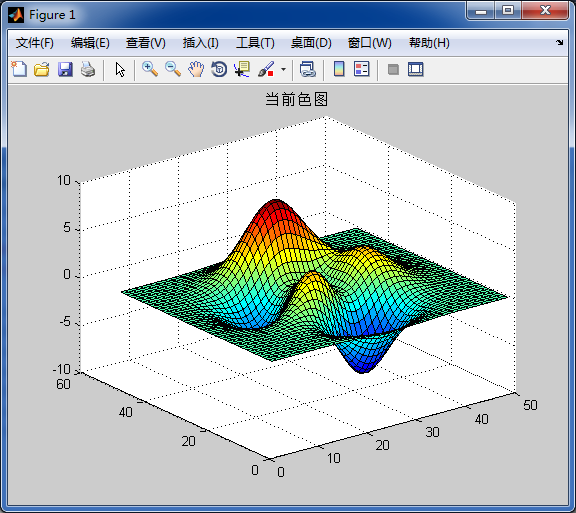Screen dimensions: 576x513
Task: Open a file with the folder icon
Action: [42, 69]
